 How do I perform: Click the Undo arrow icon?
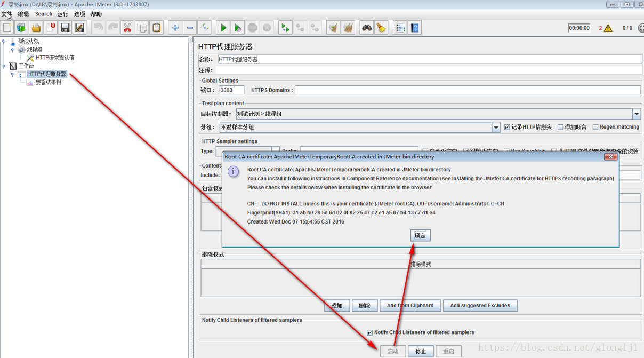(98, 28)
